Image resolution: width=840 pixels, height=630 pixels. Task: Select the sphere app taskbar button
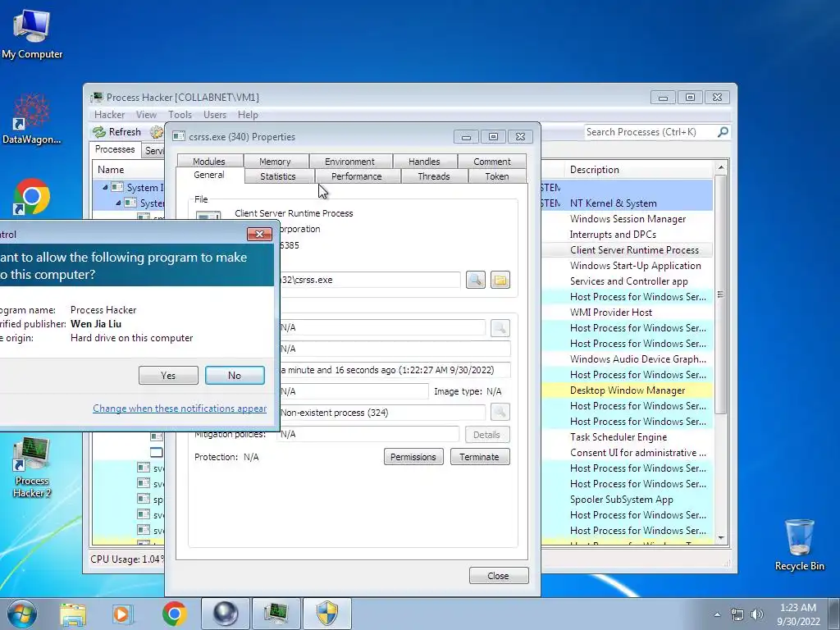tap(225, 614)
